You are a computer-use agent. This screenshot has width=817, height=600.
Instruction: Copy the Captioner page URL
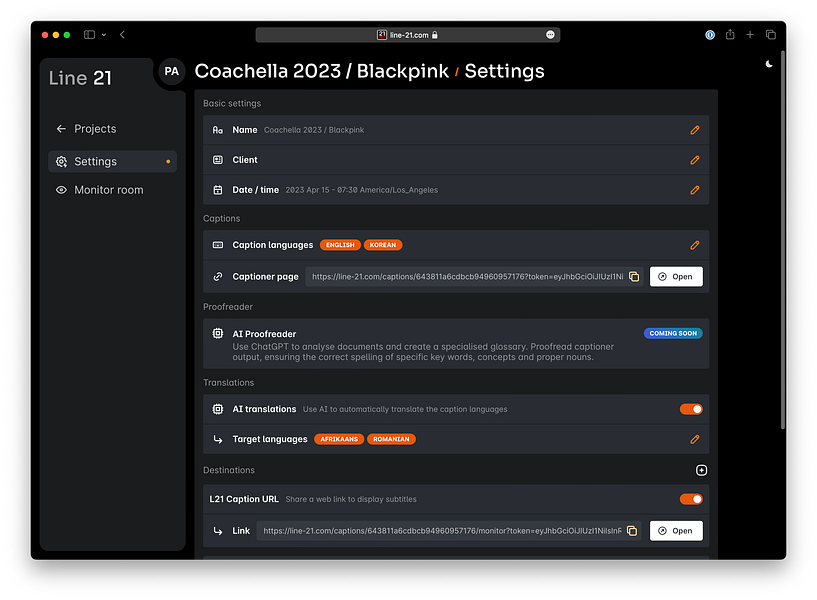coord(634,277)
